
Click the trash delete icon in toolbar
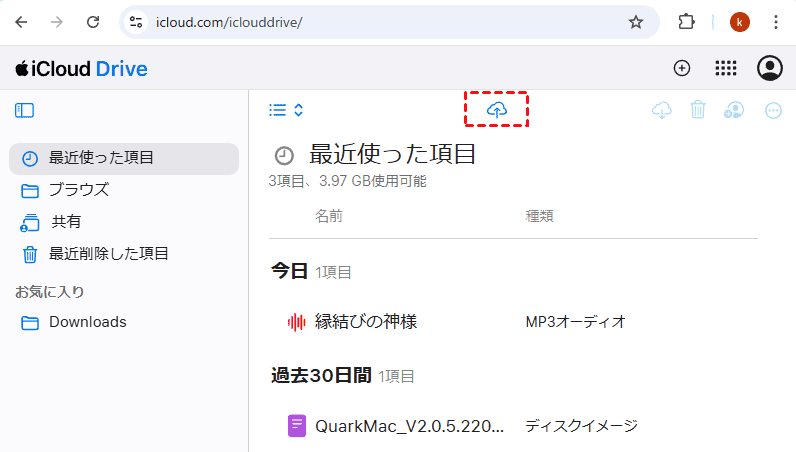pos(698,110)
